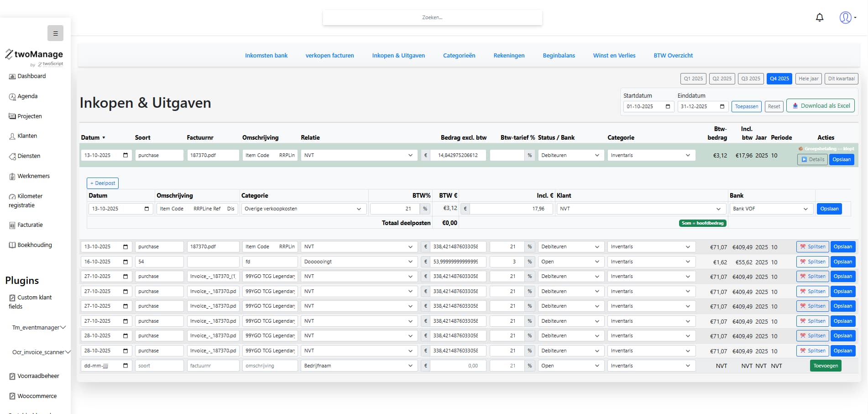Switch the period filter to Q1 2025
Screen dimensions: 868x414
point(693,79)
